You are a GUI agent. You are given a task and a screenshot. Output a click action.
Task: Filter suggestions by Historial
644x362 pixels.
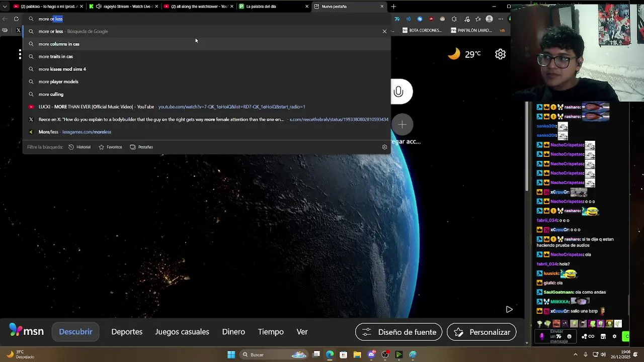coord(79,147)
